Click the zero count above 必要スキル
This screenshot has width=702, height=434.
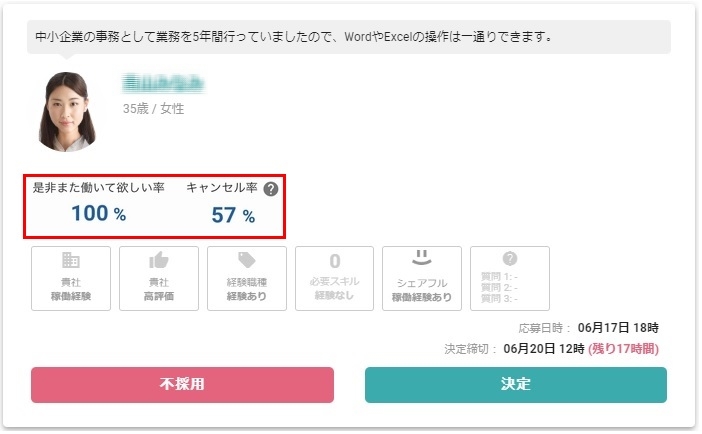(335, 261)
